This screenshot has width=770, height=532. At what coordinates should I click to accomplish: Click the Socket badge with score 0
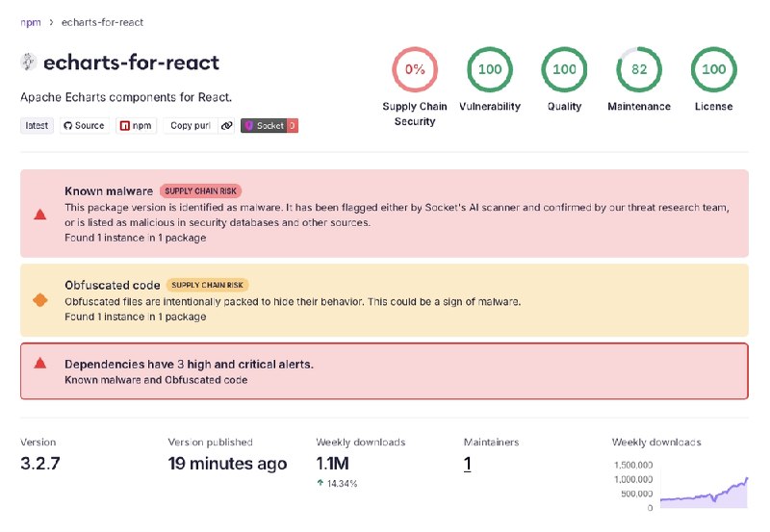(x=269, y=126)
